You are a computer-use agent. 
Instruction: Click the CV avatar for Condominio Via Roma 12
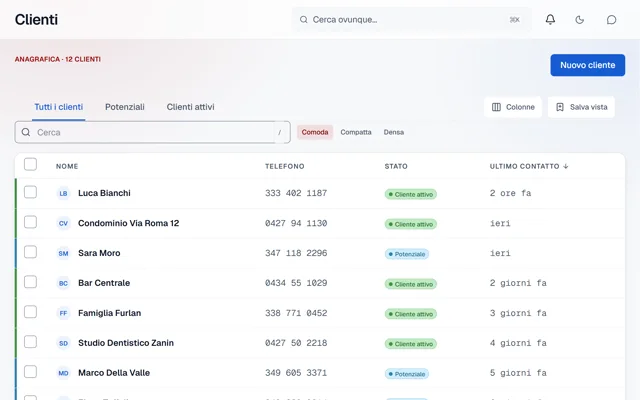click(63, 223)
